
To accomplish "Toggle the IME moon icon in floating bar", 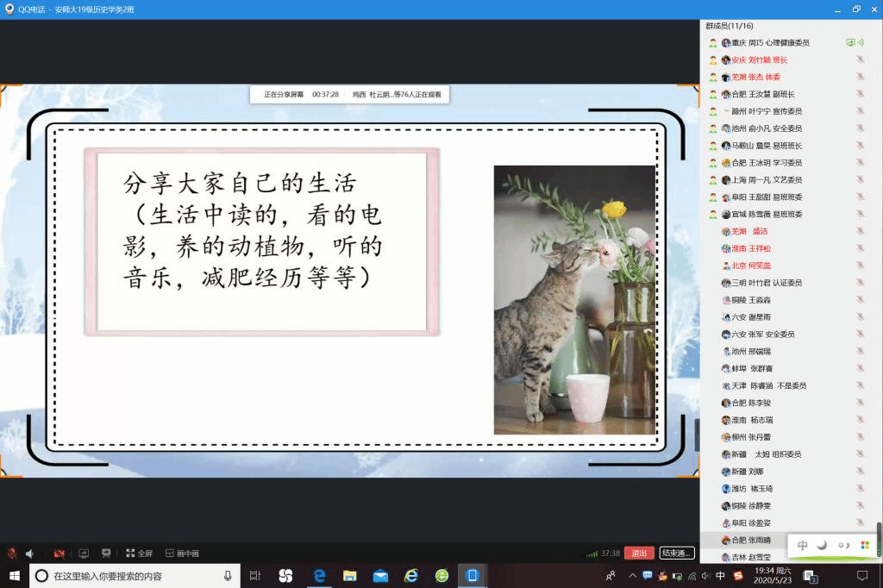I will 822,545.
